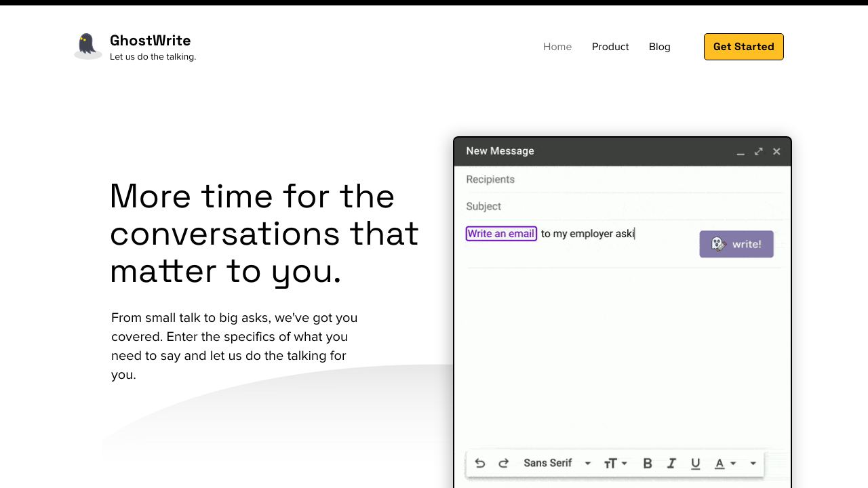Expand more formatting options arrow
Image resolution: width=868 pixels, height=488 pixels.
(x=753, y=464)
